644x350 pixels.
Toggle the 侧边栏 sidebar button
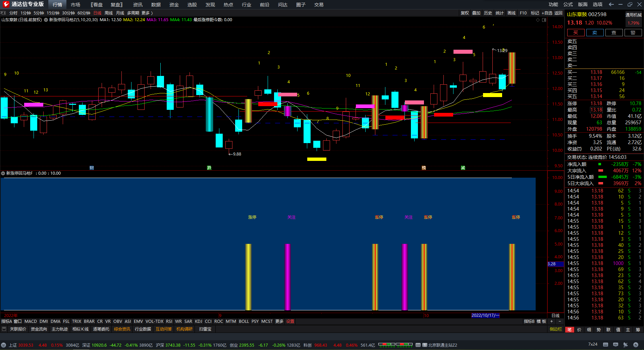pyautogui.click(x=556, y=329)
